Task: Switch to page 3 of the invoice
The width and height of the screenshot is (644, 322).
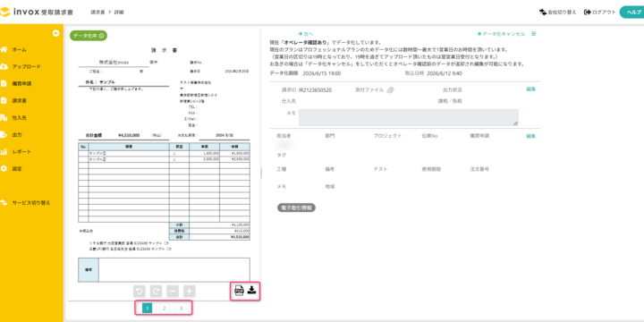Action: [181, 308]
